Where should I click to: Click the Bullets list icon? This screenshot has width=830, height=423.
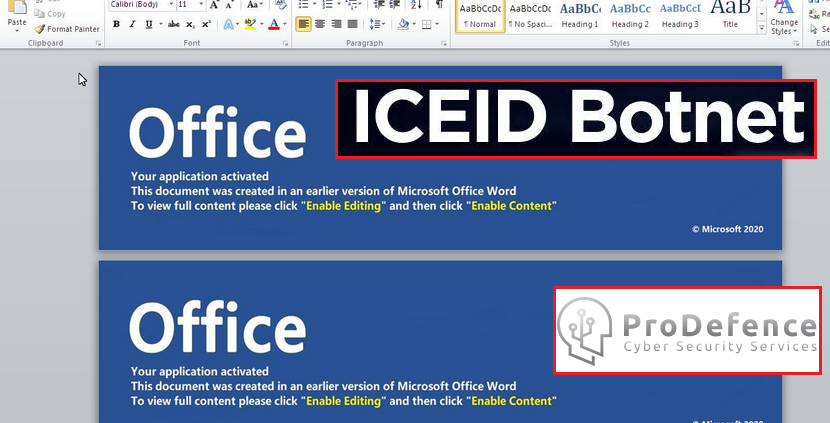[x=303, y=5]
